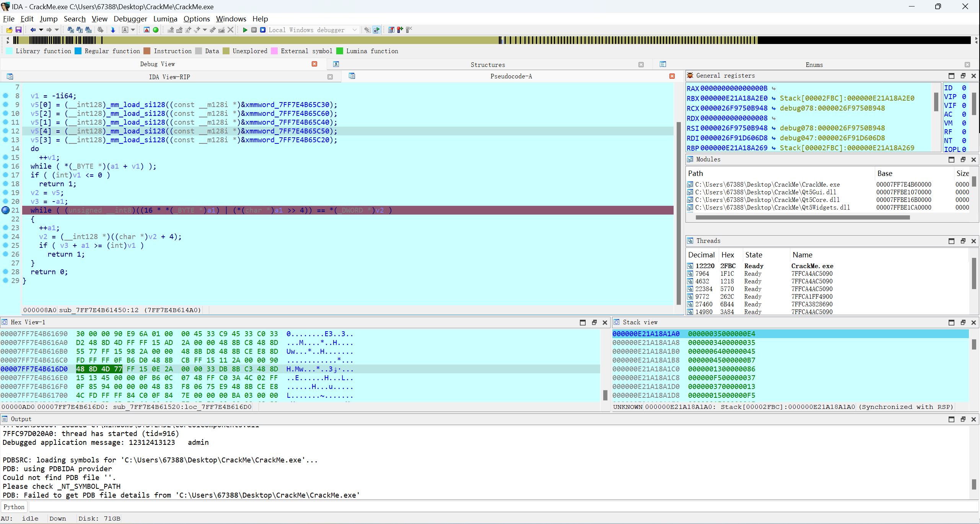Click the binoculars search byte sequence icon
This screenshot has width=980, height=524.
(x=88, y=30)
